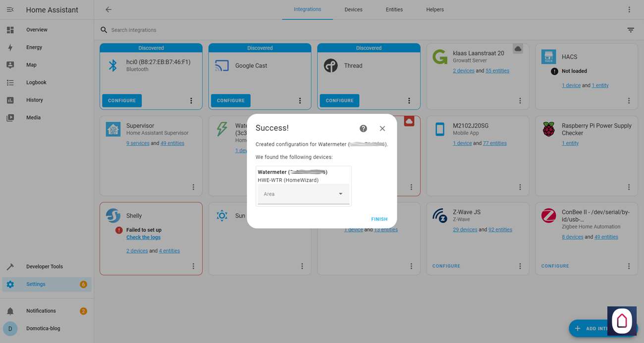The height and width of the screenshot is (343, 644).
Task: Open Supervisor 9 services link
Action: click(x=138, y=144)
